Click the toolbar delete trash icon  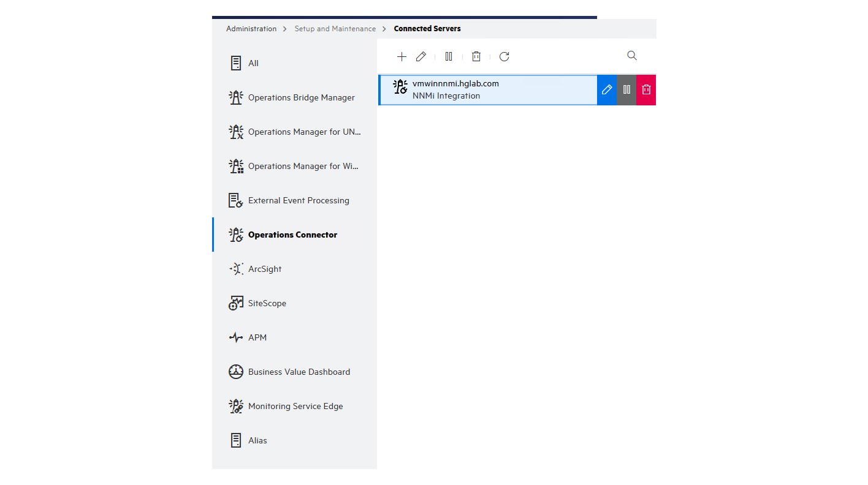tap(476, 56)
